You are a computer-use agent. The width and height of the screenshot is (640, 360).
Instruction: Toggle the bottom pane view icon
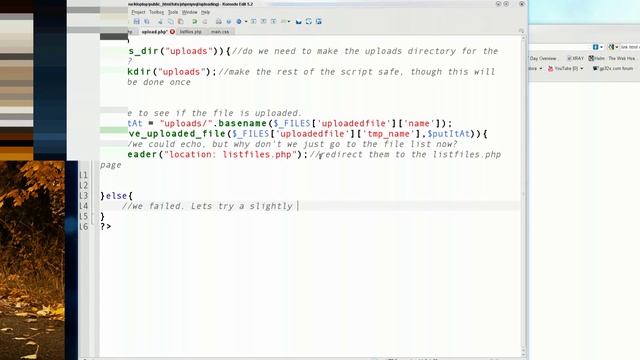point(264,21)
